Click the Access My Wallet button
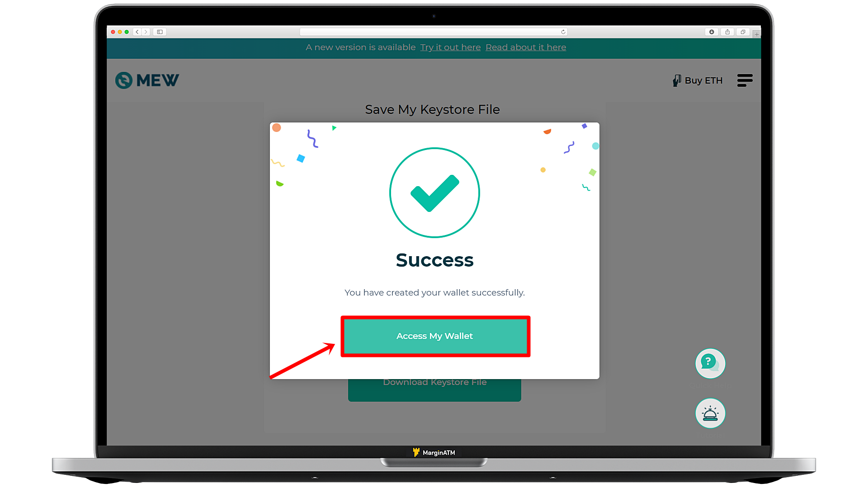The width and height of the screenshot is (868, 488). point(434,335)
